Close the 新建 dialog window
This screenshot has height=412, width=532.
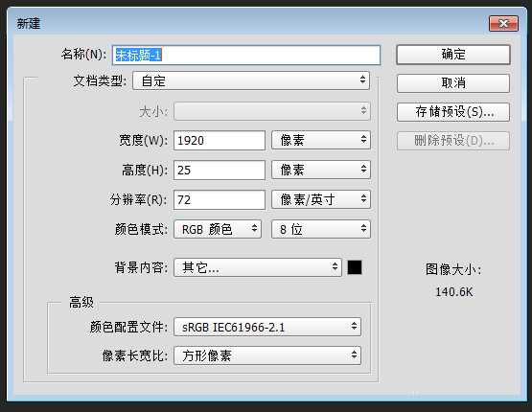tap(503, 23)
